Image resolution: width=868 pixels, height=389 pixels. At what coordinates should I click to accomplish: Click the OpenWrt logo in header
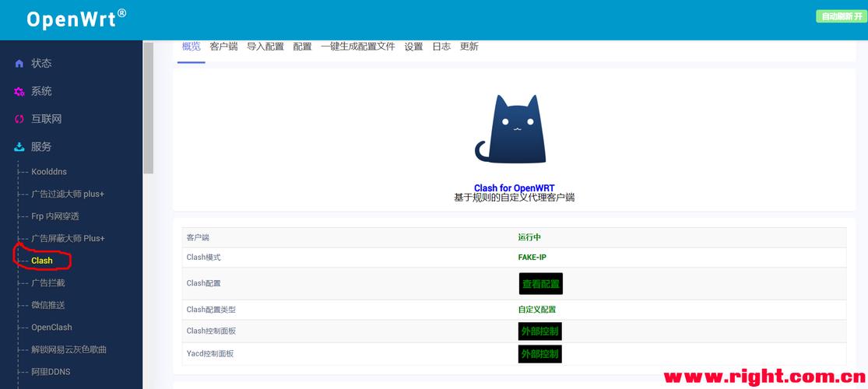(76, 19)
